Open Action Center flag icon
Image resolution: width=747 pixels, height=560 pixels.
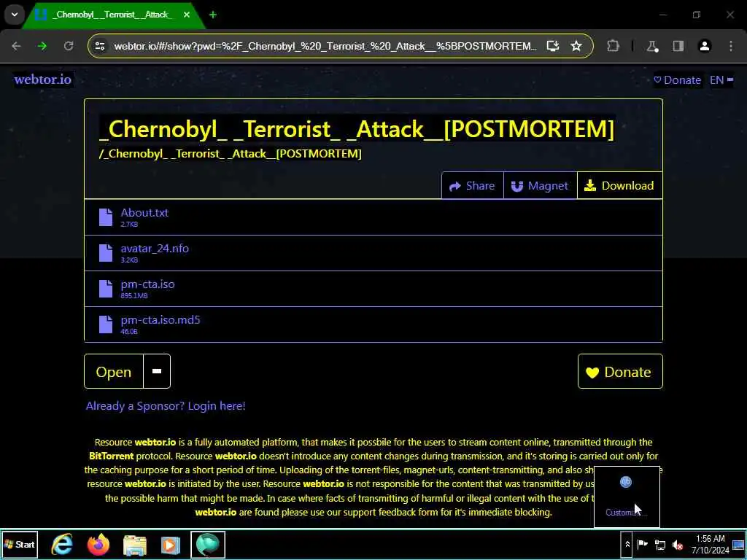642,544
